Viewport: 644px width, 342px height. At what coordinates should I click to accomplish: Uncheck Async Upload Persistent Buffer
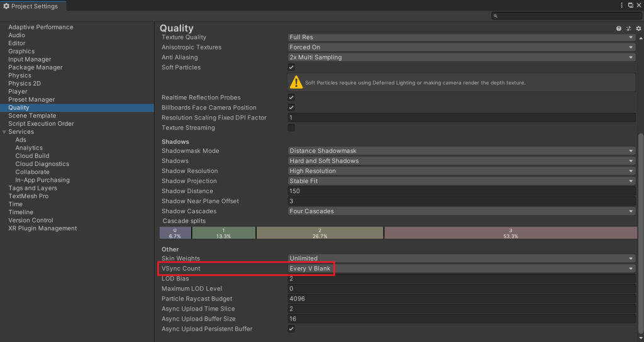pyautogui.click(x=291, y=329)
